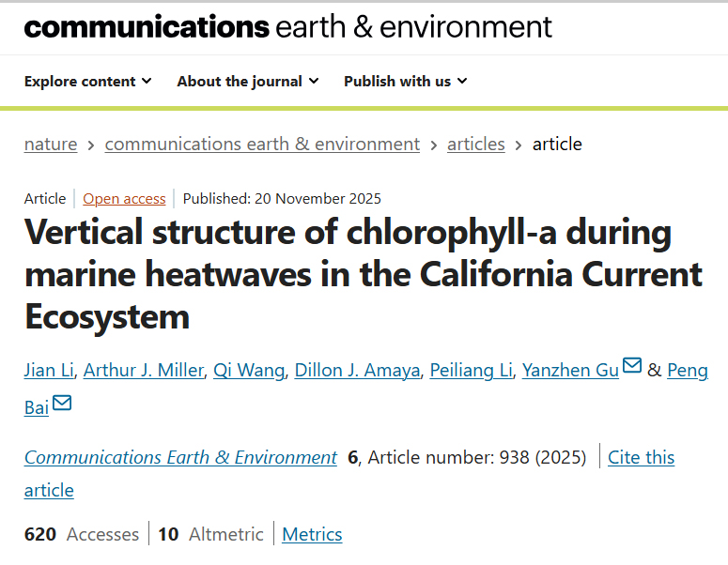Go to the nature breadcrumb link
This screenshot has height=565, width=728.
[x=51, y=145]
